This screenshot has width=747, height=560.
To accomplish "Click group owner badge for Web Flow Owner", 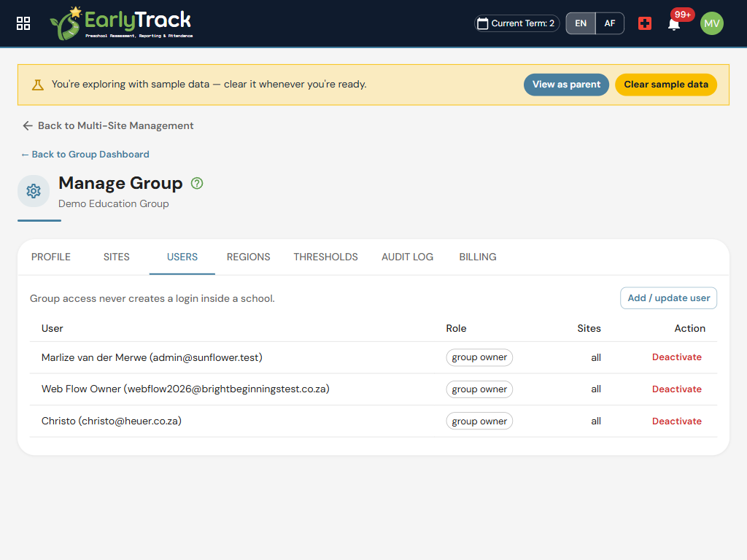I will tap(479, 389).
